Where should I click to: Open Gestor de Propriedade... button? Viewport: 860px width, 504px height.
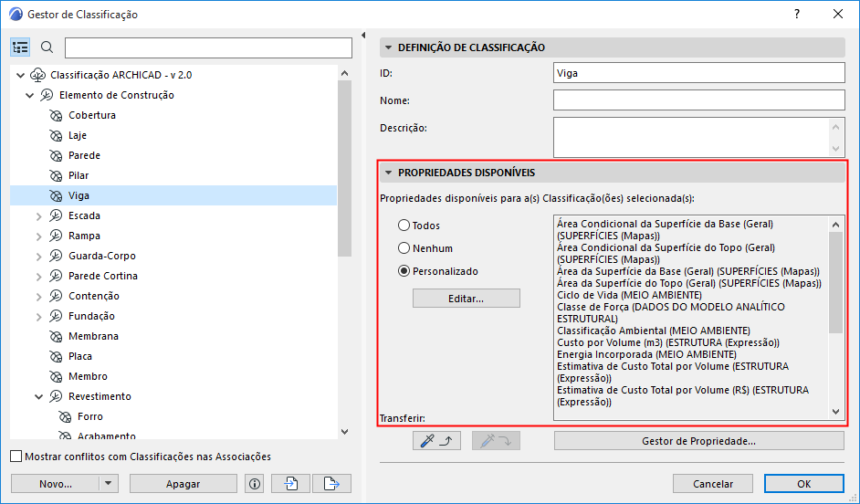pos(698,441)
